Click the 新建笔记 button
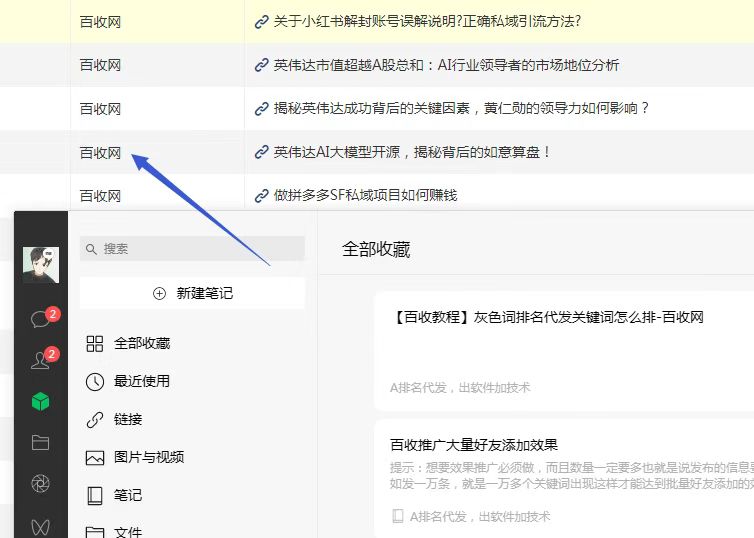This screenshot has width=754, height=538. click(x=192, y=293)
